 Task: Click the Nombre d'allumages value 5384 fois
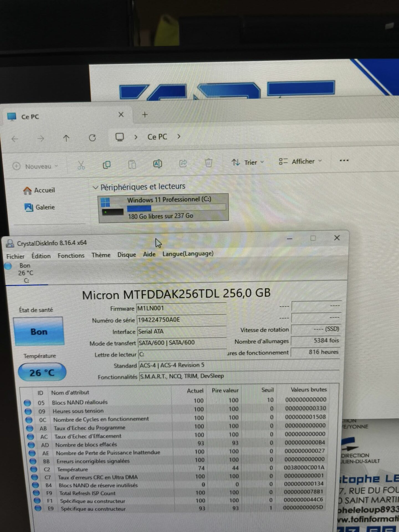[x=316, y=341]
